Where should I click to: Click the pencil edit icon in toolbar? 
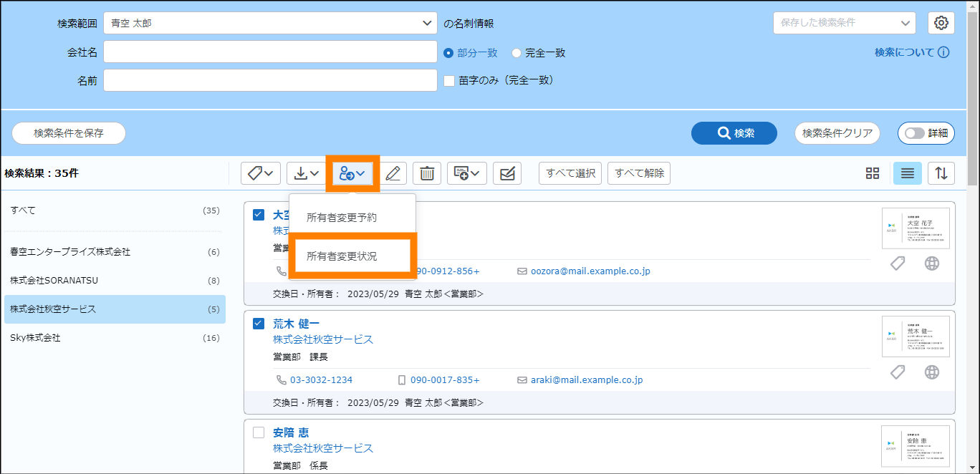tap(393, 173)
